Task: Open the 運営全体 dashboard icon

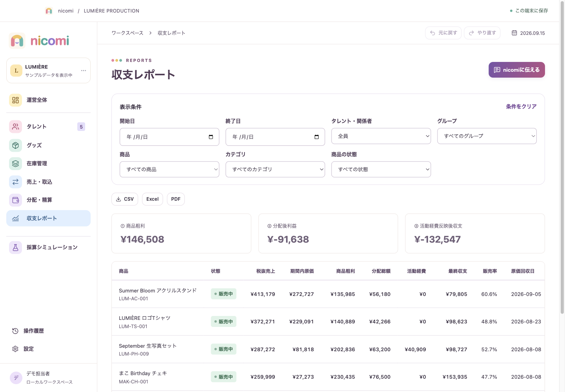Action: click(x=16, y=100)
